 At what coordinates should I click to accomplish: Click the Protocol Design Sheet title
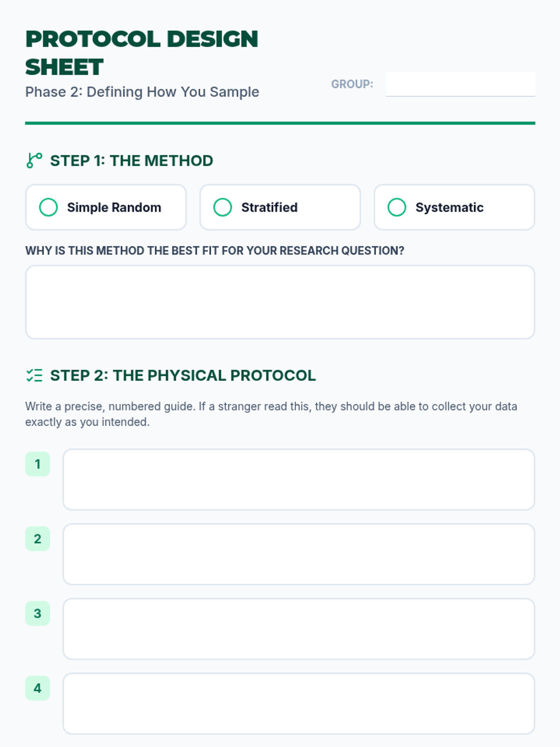tap(141, 53)
